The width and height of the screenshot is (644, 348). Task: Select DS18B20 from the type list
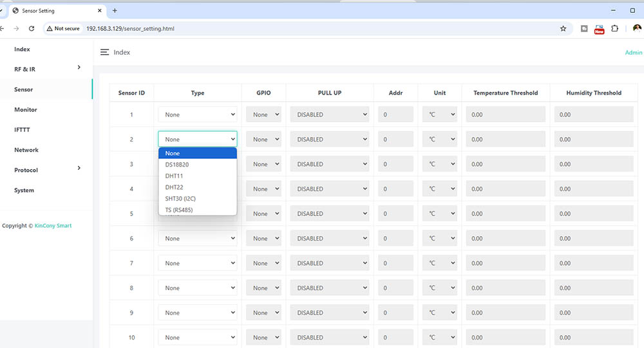[x=177, y=165]
